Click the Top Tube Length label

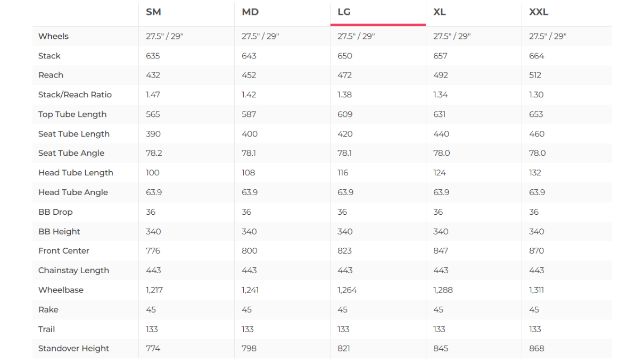click(72, 114)
